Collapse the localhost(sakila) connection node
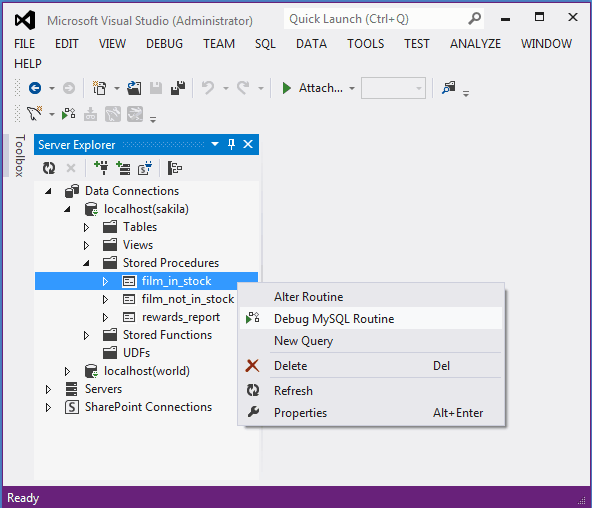The image size is (592, 508). click(67, 209)
